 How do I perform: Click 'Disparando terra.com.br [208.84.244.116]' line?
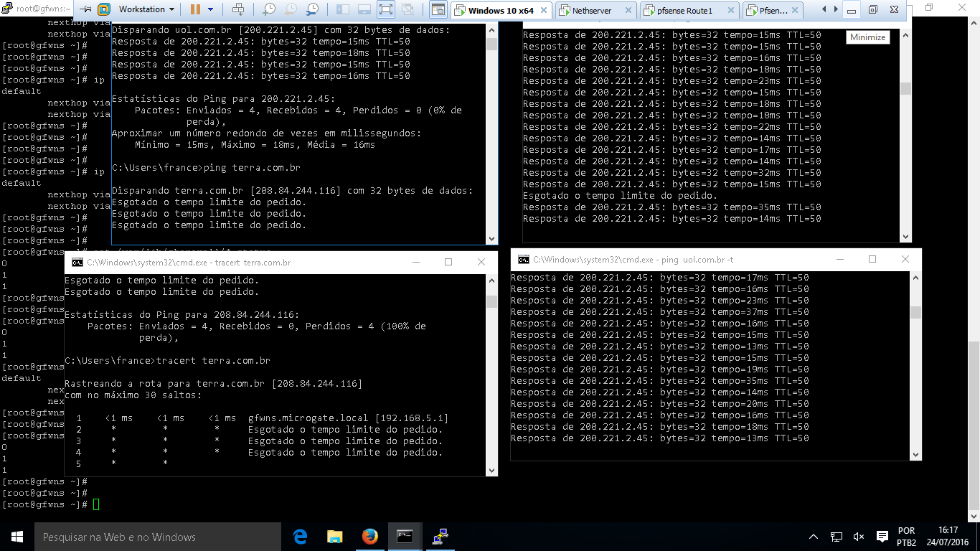tap(292, 191)
